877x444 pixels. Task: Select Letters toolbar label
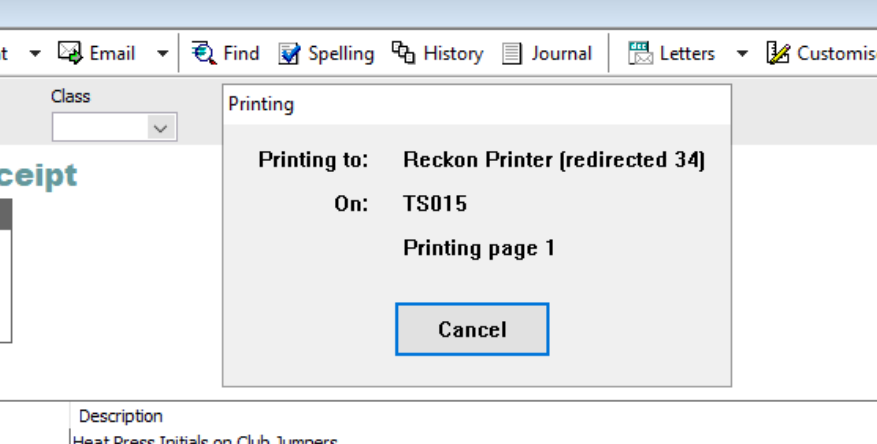pos(687,54)
